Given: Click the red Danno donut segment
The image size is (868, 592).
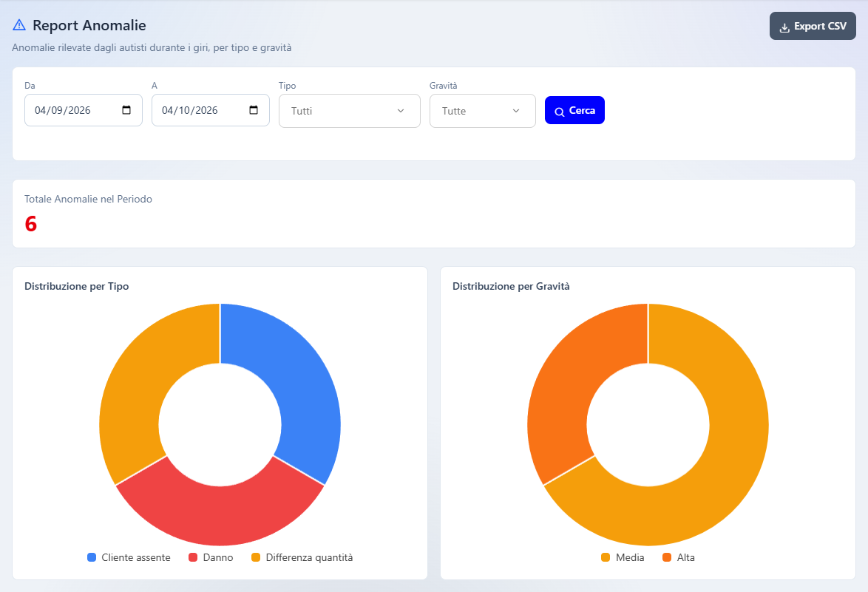Looking at the screenshot, I should tap(220, 514).
